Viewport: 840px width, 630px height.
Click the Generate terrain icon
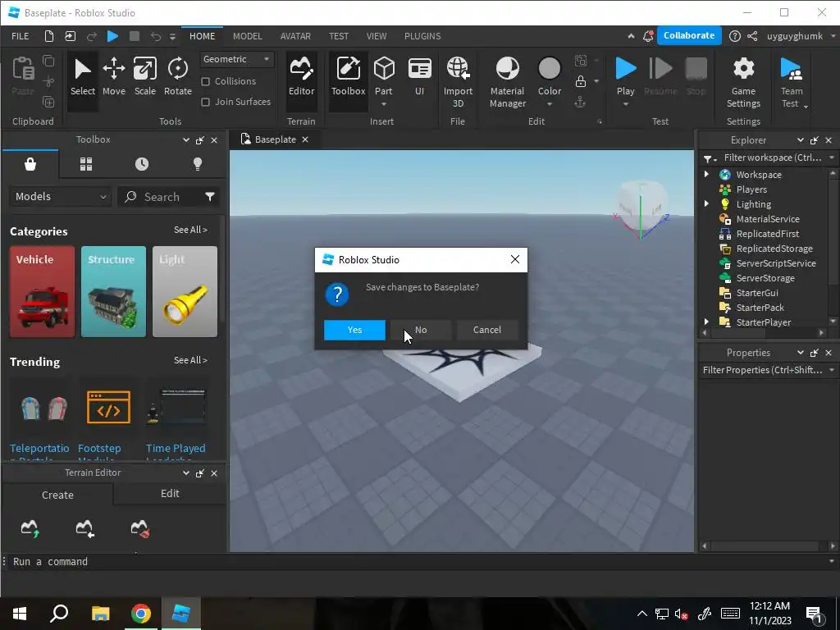30,528
